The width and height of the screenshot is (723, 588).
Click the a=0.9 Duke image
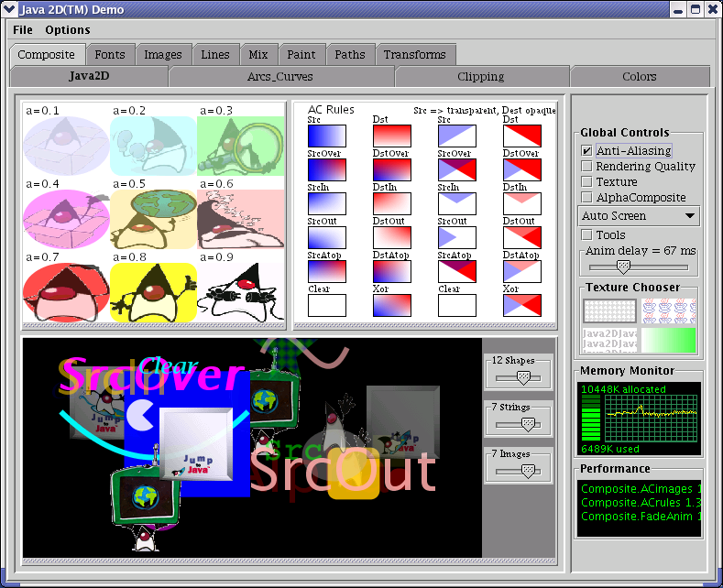coord(241,292)
